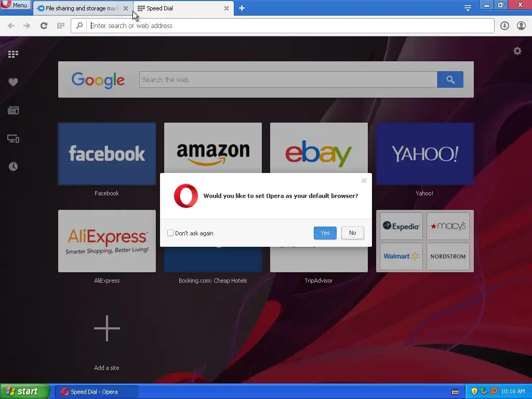Click the TripAdvisor label
Viewport: 532px width, 399px height.
coord(318,281)
